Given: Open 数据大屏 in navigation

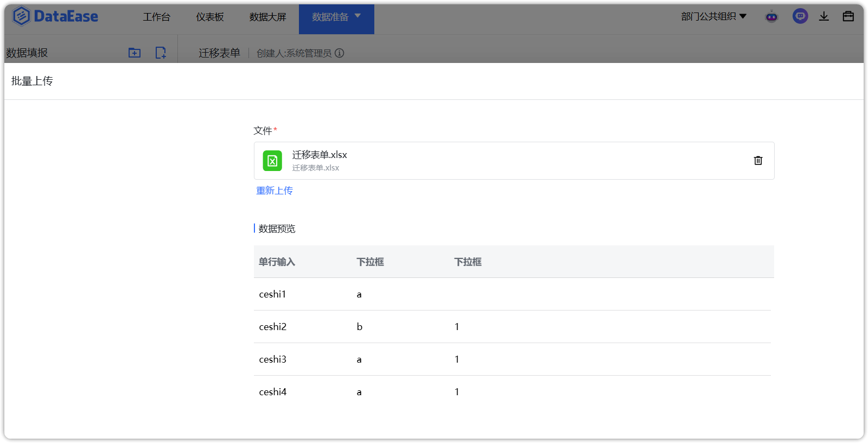Looking at the screenshot, I should [x=267, y=17].
